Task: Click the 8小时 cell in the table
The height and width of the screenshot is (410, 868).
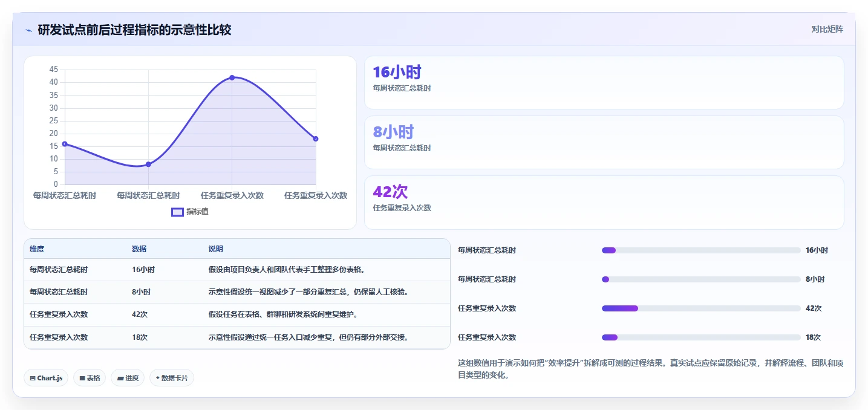Action: [x=142, y=292]
